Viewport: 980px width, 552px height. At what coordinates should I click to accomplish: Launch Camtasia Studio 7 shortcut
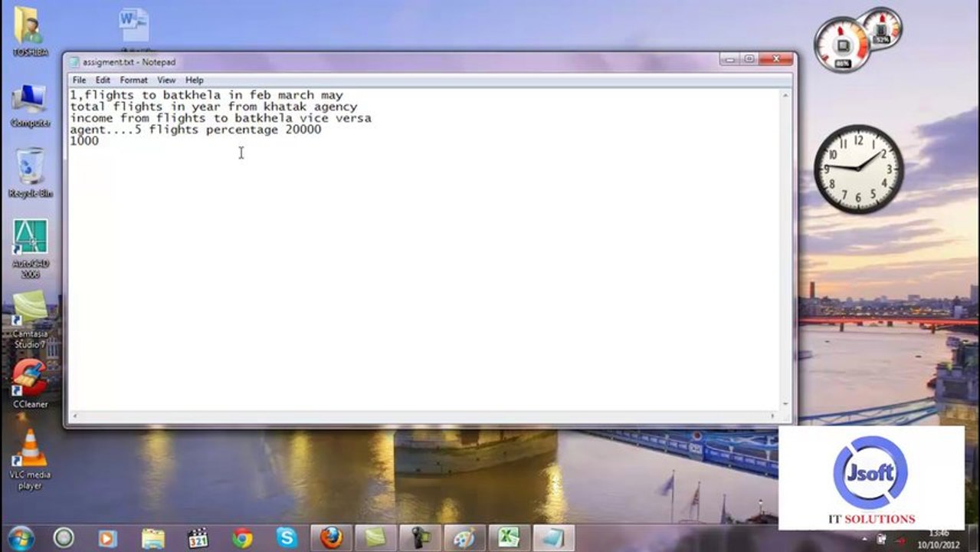(30, 319)
